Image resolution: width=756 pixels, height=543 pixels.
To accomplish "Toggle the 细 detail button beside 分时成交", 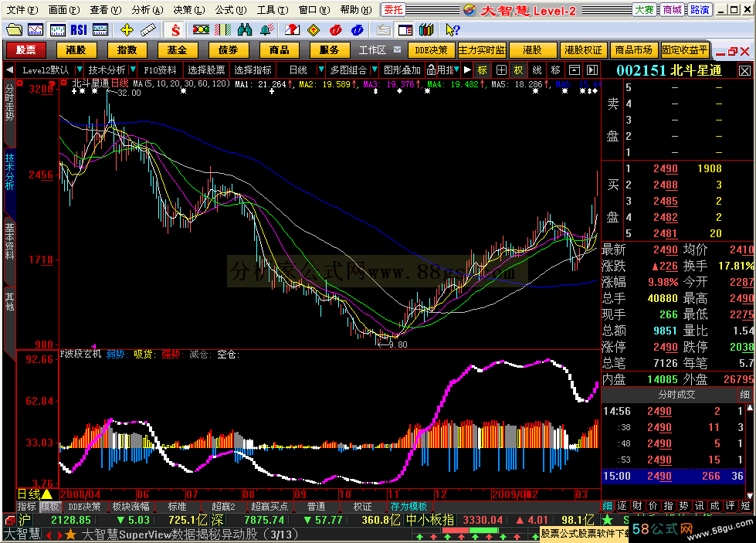I will tap(744, 395).
